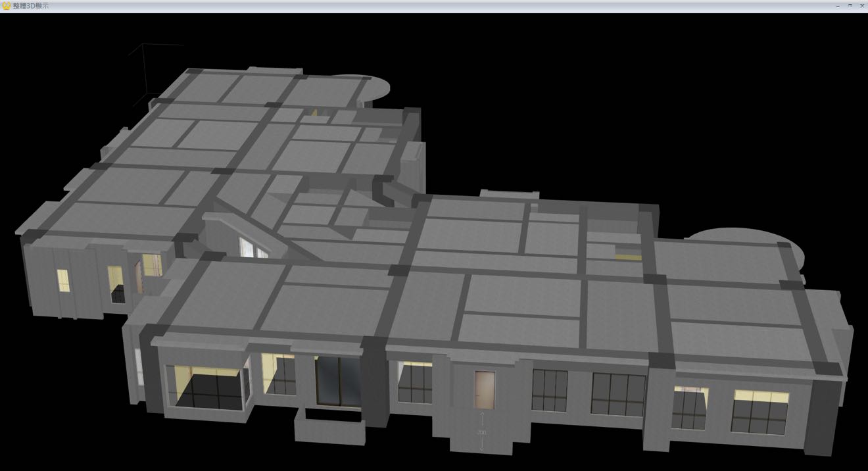Select the lit window just left of front door

(x=415, y=382)
